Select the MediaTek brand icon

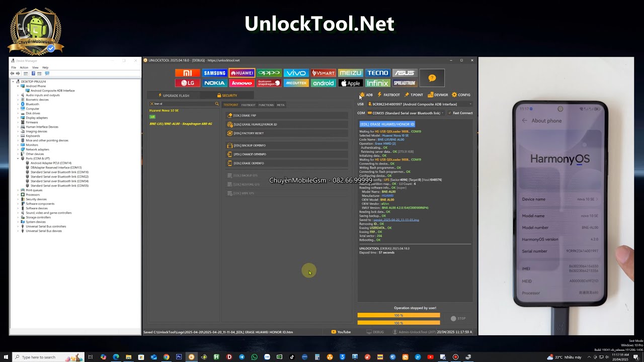click(x=296, y=83)
